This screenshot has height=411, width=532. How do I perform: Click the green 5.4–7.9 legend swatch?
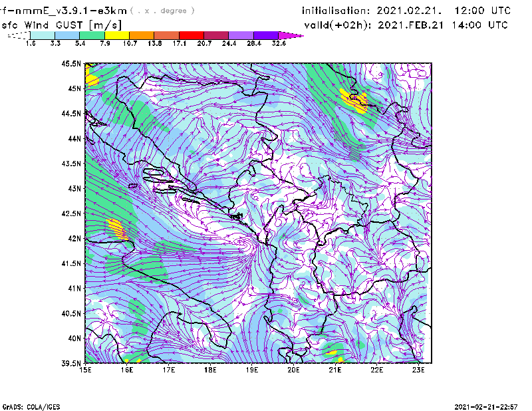point(92,35)
